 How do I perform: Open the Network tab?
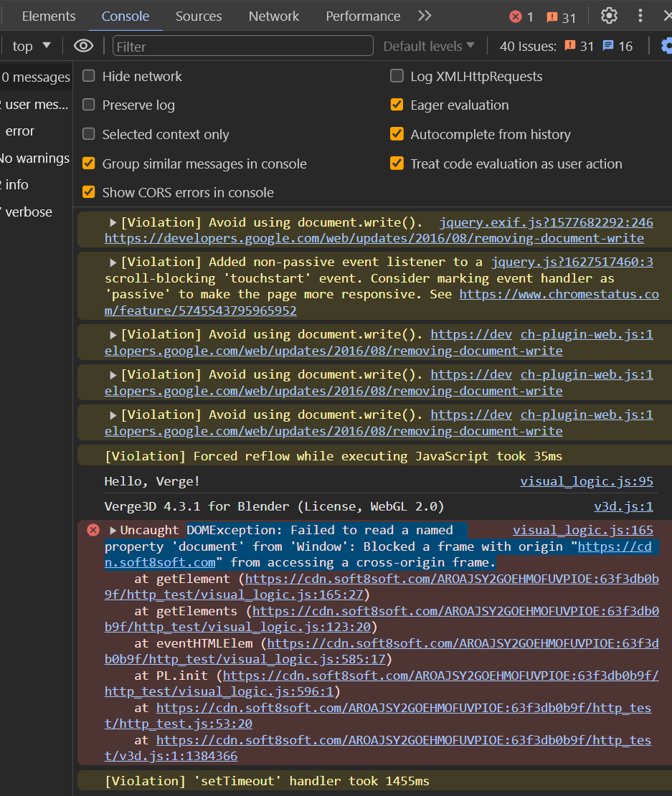(x=273, y=16)
